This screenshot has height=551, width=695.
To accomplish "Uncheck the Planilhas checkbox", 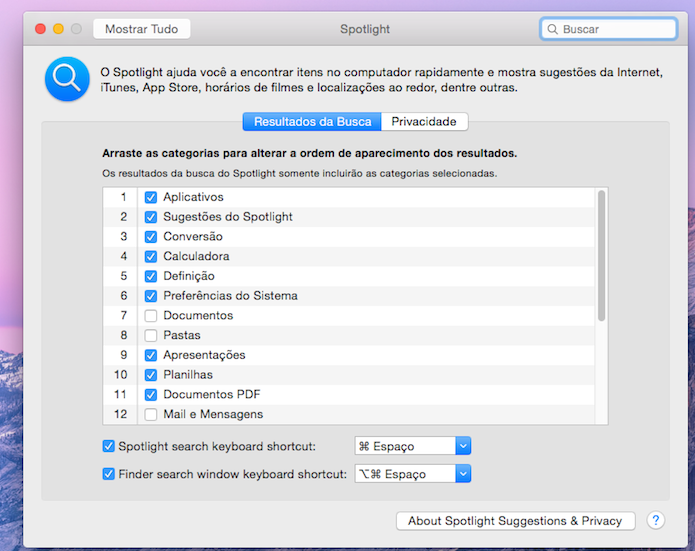I will coord(151,375).
